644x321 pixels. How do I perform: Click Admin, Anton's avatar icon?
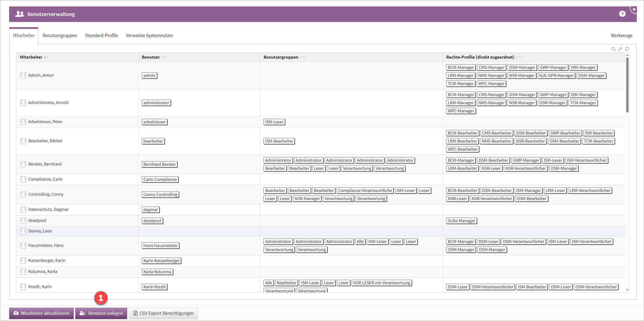(23, 75)
